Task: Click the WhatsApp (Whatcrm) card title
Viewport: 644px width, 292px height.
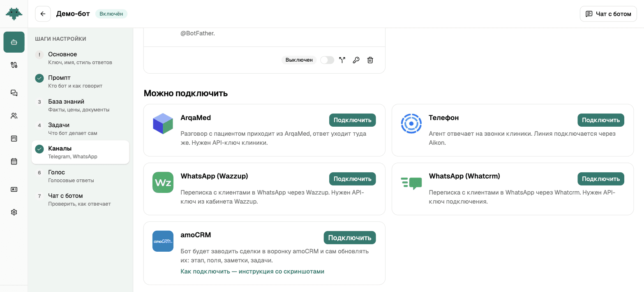Action: pos(464,176)
